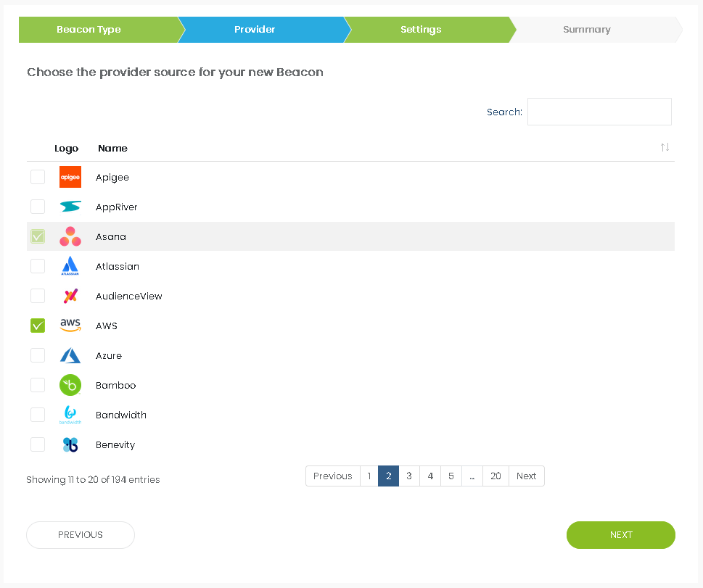Click the Atlassian name text
Screen dimensions: 703x588
coord(118,266)
